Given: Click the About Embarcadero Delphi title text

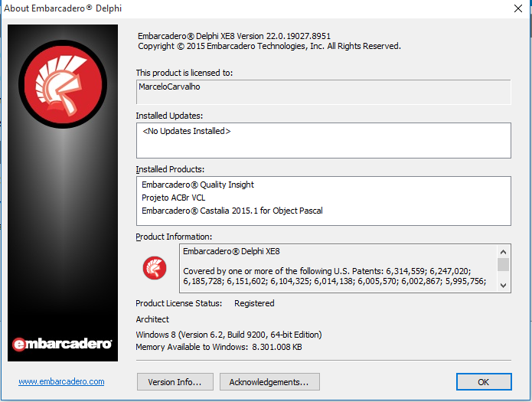Looking at the screenshot, I should coord(63,8).
